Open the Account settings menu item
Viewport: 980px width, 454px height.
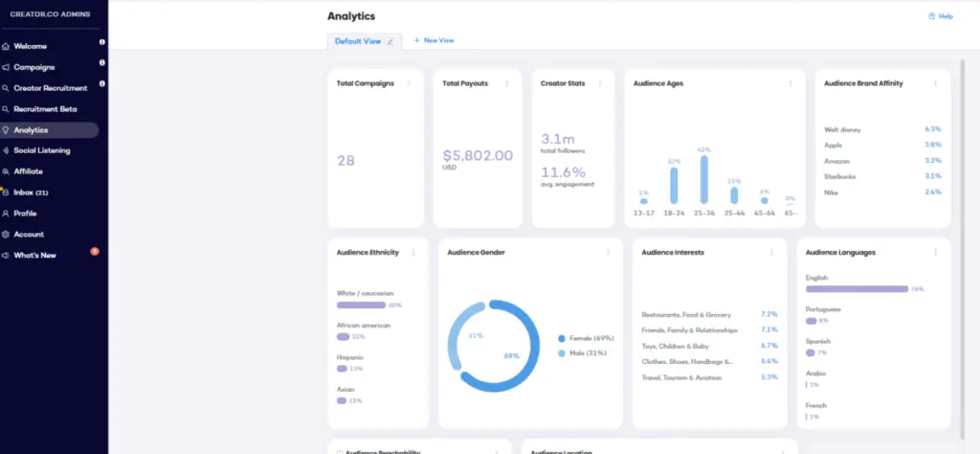(29, 235)
